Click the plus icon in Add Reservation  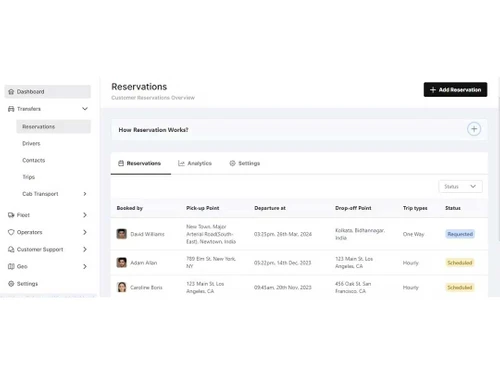(433, 90)
